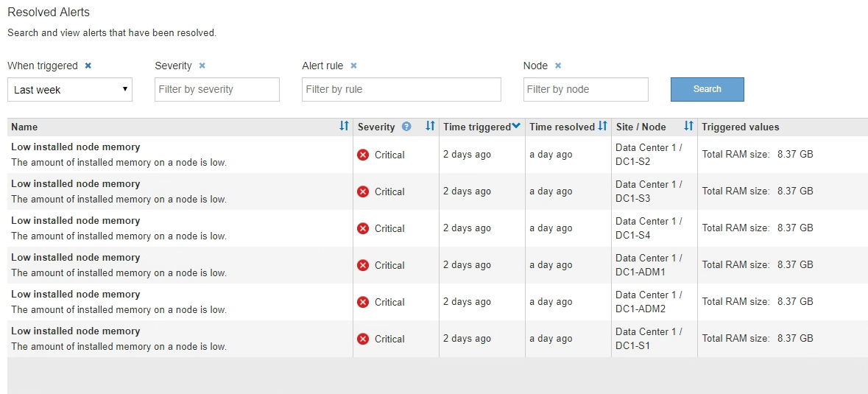Viewport: 868px width, 394px height.
Task: Focus the Filter by rule input
Action: [401, 90]
